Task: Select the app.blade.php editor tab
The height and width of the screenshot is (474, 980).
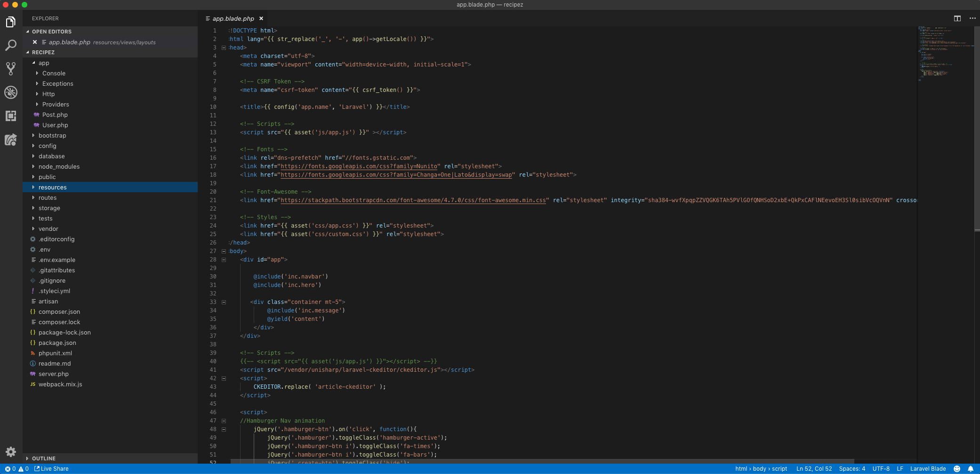Action: (234, 18)
